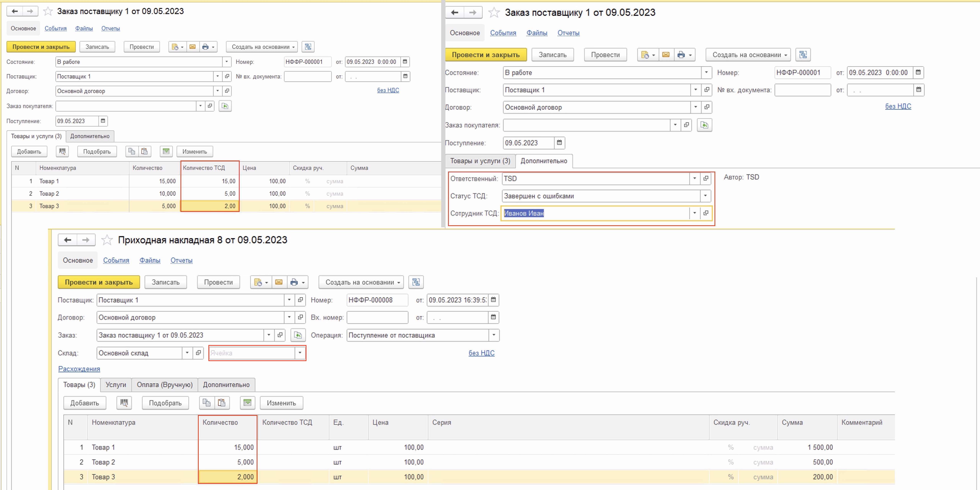Image resolution: width=980 pixels, height=490 pixels.
Task: Click back arrow in invoice window
Action: [x=68, y=240]
